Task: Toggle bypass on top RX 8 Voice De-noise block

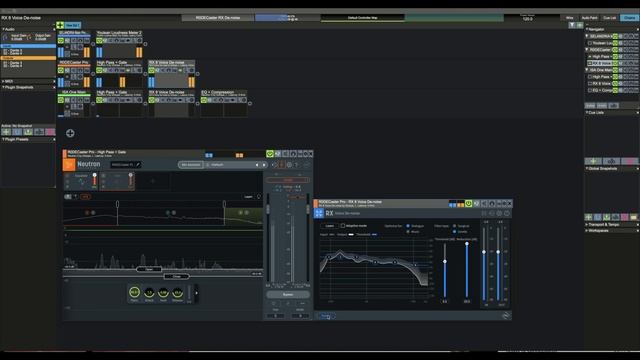Action: coord(151,71)
